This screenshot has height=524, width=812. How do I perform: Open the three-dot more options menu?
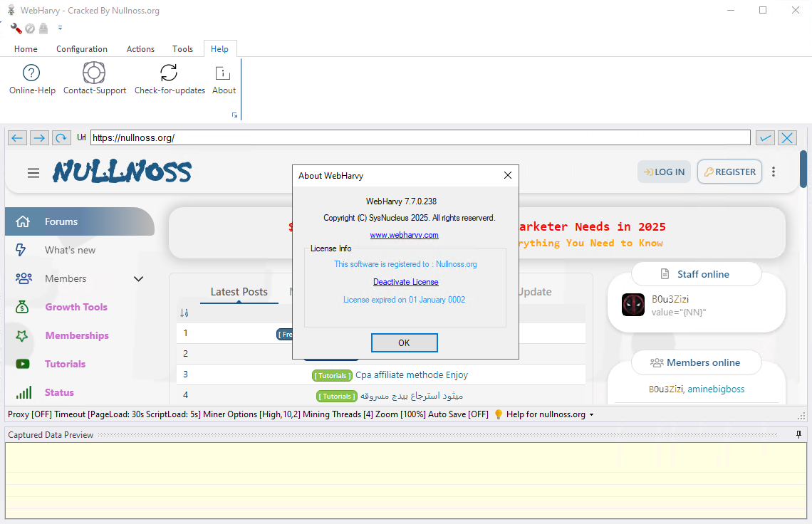click(773, 172)
